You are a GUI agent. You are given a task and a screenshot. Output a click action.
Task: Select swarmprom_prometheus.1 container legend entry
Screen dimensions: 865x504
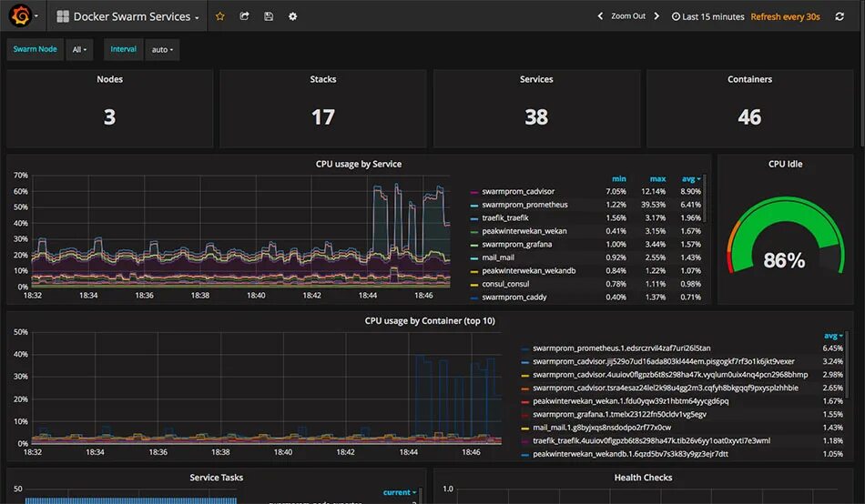tap(622, 348)
